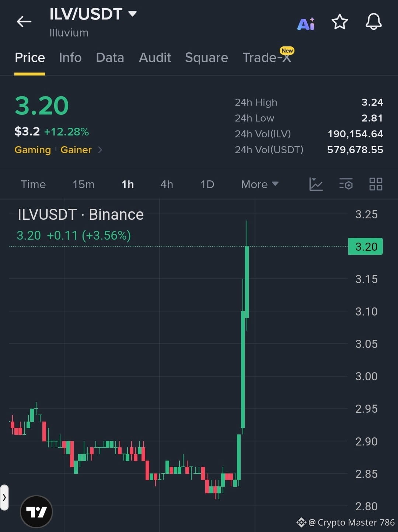Image resolution: width=398 pixels, height=532 pixels.
Task: Set a price alert with bell icon
Action: coord(373,22)
